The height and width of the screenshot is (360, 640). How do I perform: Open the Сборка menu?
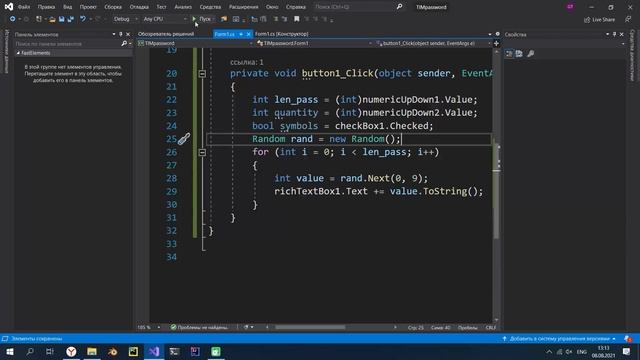tap(113, 7)
